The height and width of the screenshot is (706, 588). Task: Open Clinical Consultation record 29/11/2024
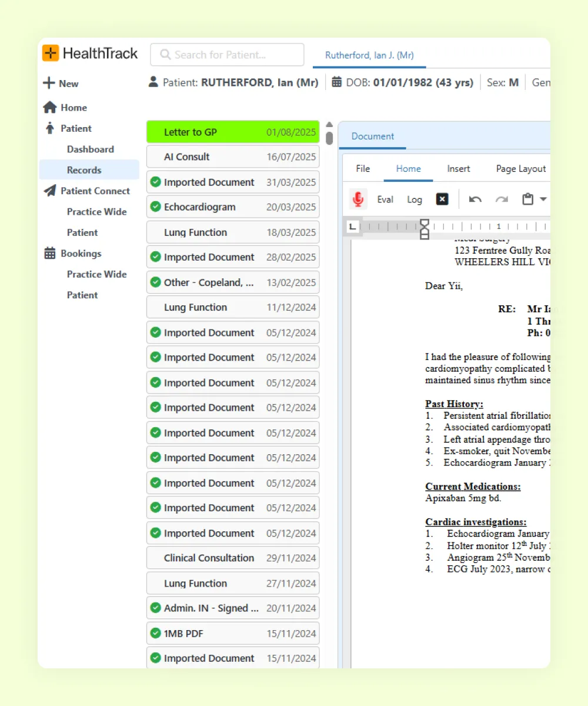(x=233, y=558)
